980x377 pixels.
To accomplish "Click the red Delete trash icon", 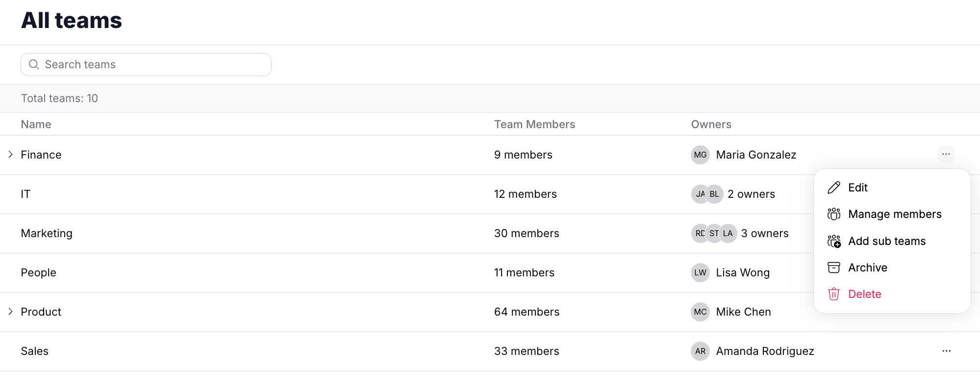I will (833, 294).
